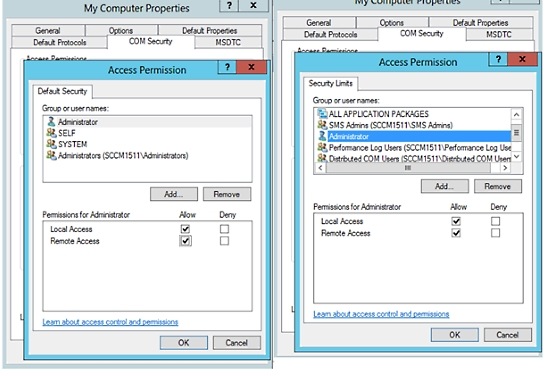Open the General tab in right Properties window
Image resolution: width=557 pixels, height=376 pixels.
coord(319,23)
